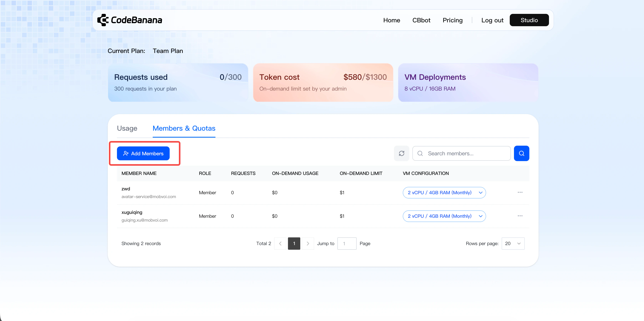Expand the VM configuration dropdown for xuguiqing

pyautogui.click(x=444, y=216)
